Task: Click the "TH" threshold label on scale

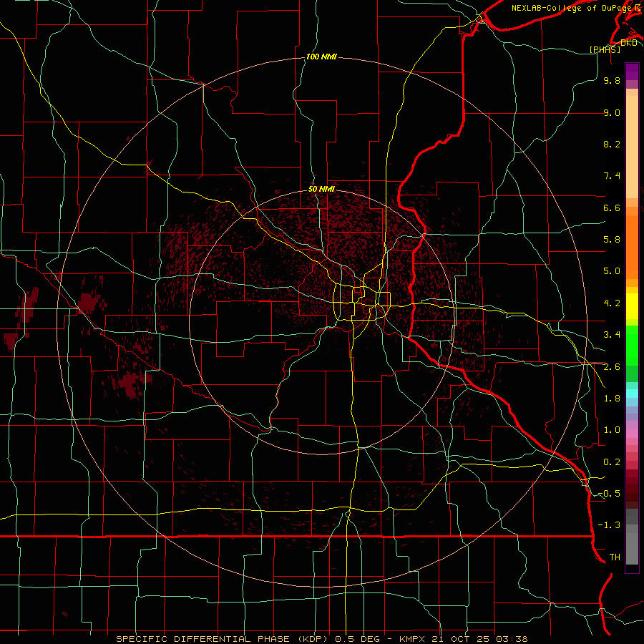Action: 615,557
